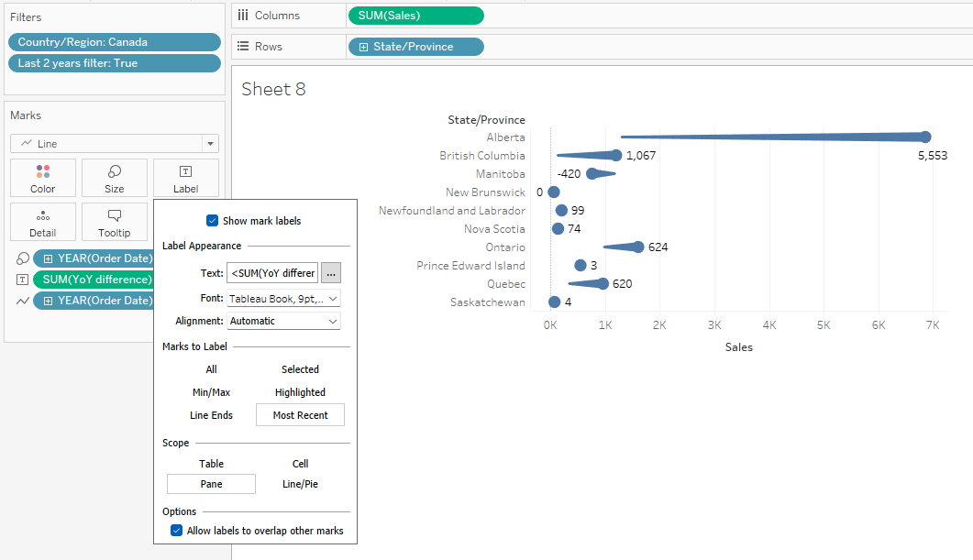Open the Detail marks card
973x560 pixels.
pyautogui.click(x=43, y=222)
